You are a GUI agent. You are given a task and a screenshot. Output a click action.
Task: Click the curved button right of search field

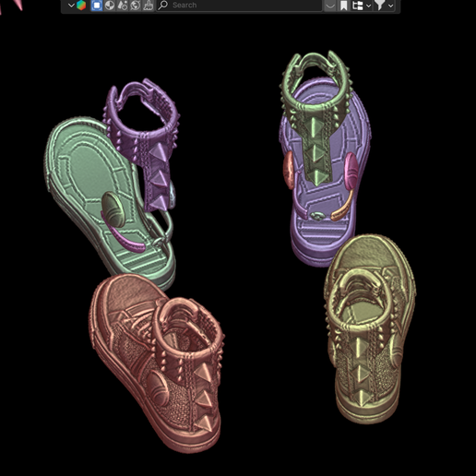[x=330, y=6]
